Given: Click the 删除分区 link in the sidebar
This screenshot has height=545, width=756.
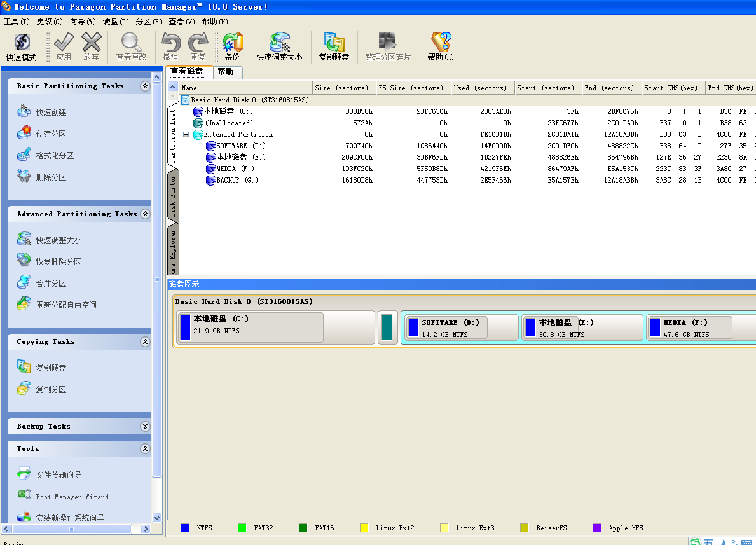Looking at the screenshot, I should click(x=51, y=177).
